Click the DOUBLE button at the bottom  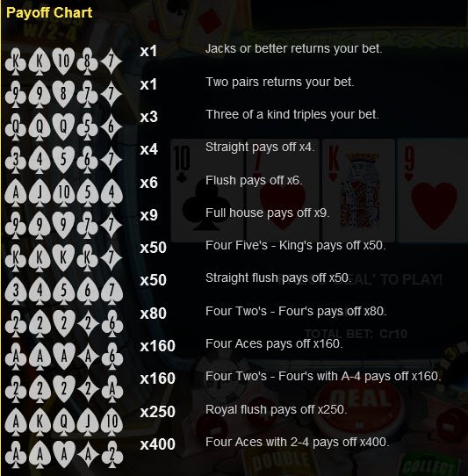[x=281, y=464]
